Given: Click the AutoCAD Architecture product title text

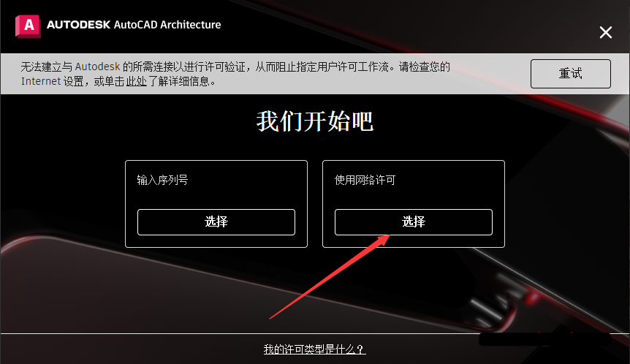Looking at the screenshot, I should tap(167, 25).
